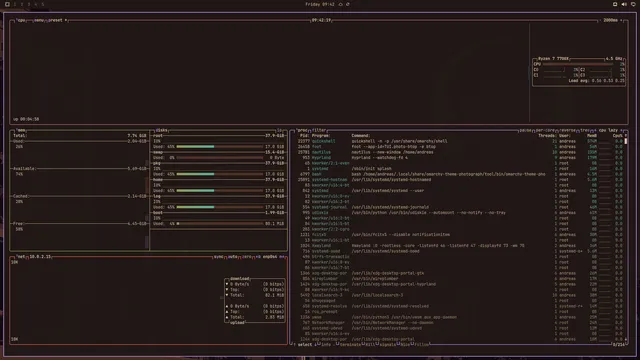The image size is (640, 360).
Task: Activate the process filter field
Action: coord(319,130)
